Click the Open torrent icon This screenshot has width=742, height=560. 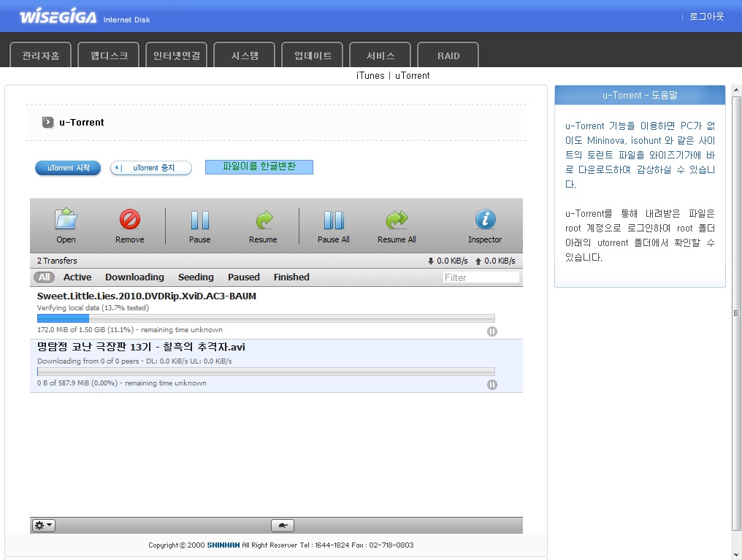66,220
